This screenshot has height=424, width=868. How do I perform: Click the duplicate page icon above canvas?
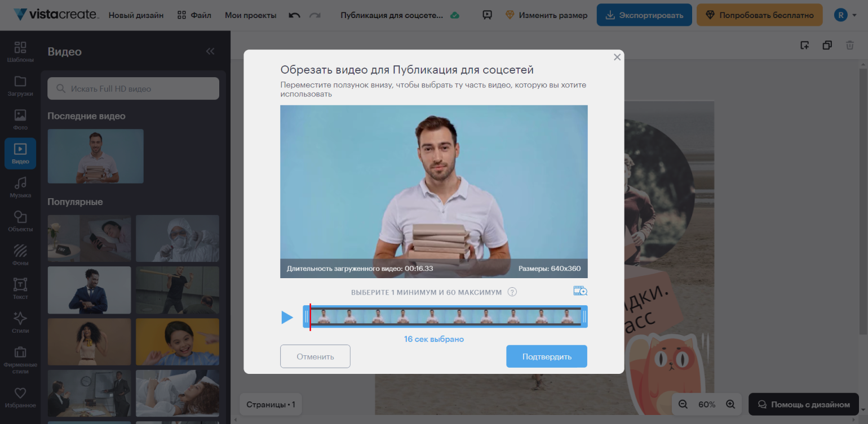(827, 45)
